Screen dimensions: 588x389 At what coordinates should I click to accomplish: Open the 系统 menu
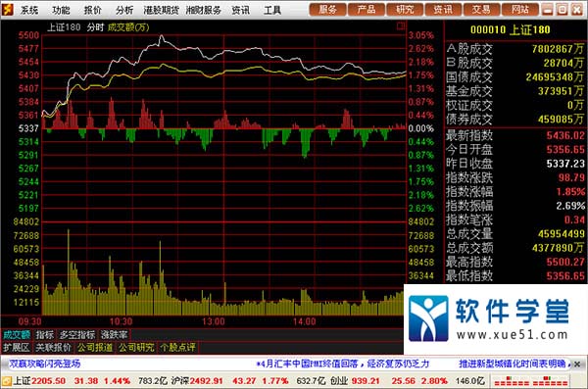coord(28,10)
